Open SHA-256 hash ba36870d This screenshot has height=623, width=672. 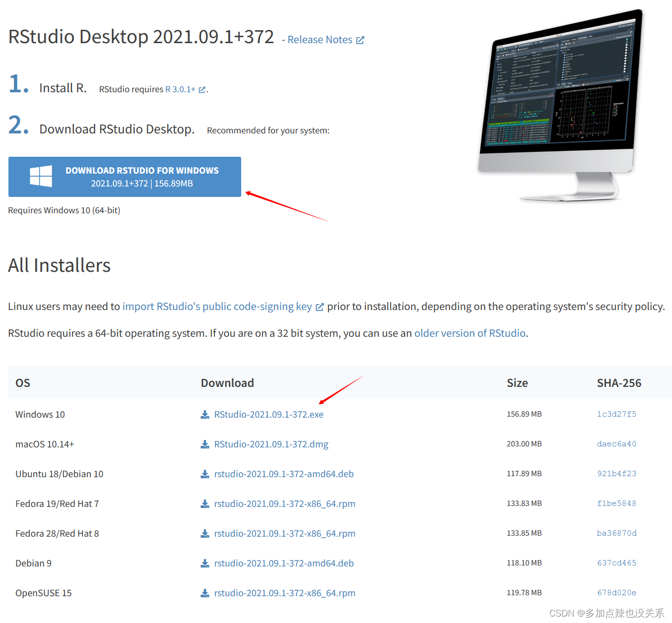tap(616, 533)
